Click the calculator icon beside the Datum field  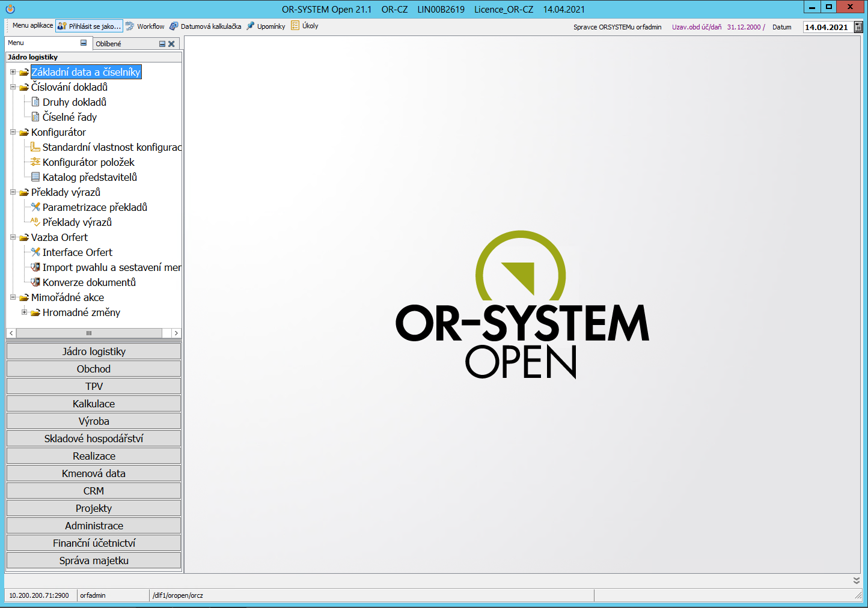pos(858,27)
